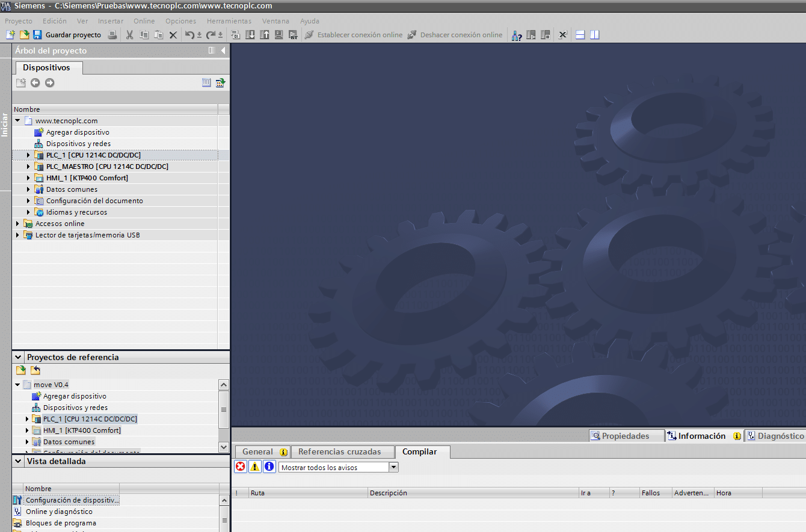
Task: Click the Paste icon in the toolbar
Action: click(159, 35)
